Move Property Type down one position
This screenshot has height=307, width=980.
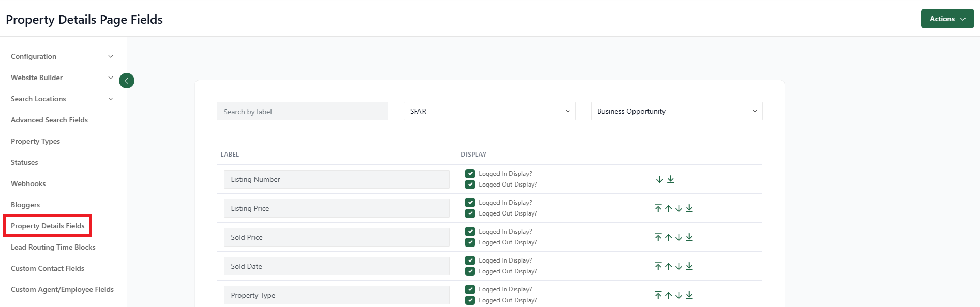click(x=679, y=295)
